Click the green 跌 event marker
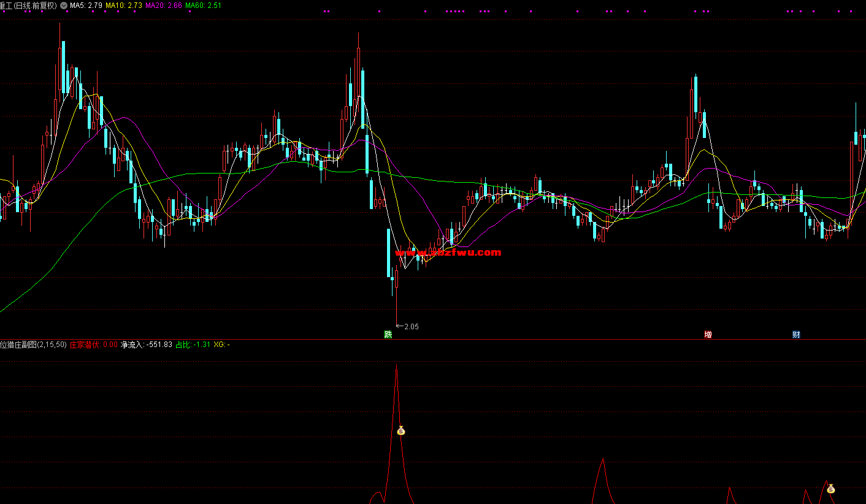The image size is (866, 504). [388, 334]
